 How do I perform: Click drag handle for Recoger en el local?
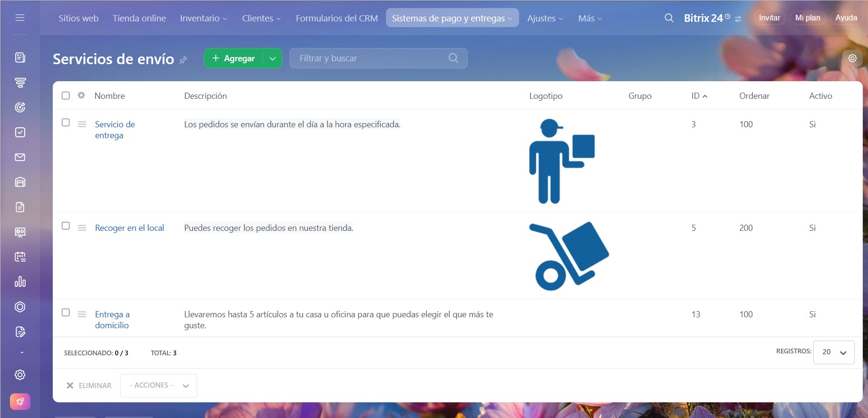pos(82,228)
